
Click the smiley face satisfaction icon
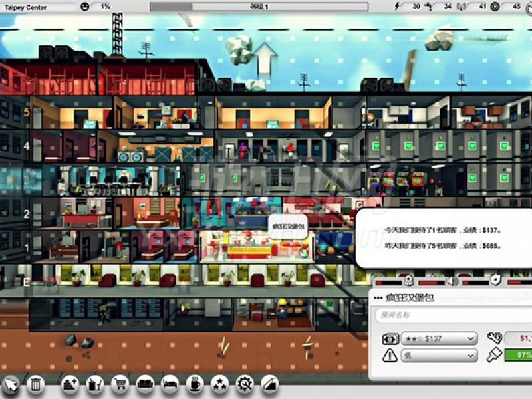[84, 7]
